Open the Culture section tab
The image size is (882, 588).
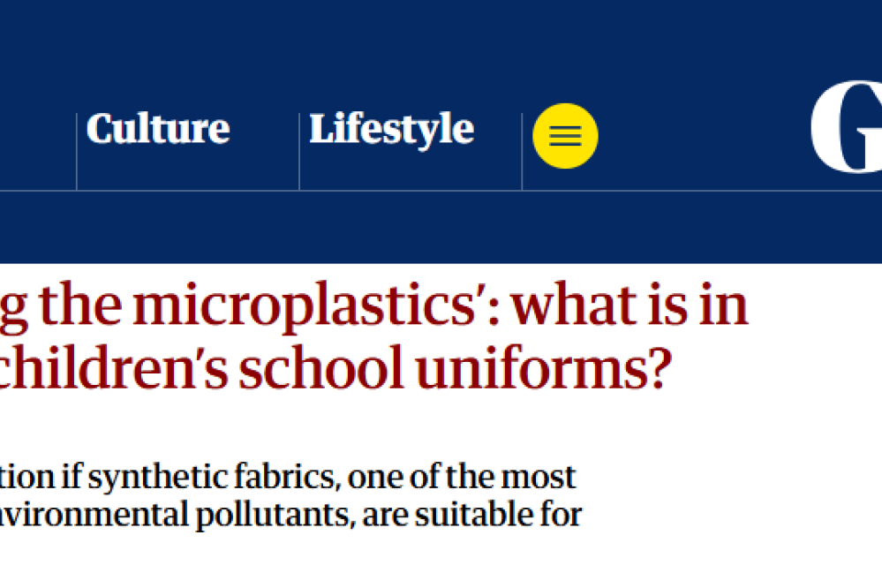click(x=158, y=130)
